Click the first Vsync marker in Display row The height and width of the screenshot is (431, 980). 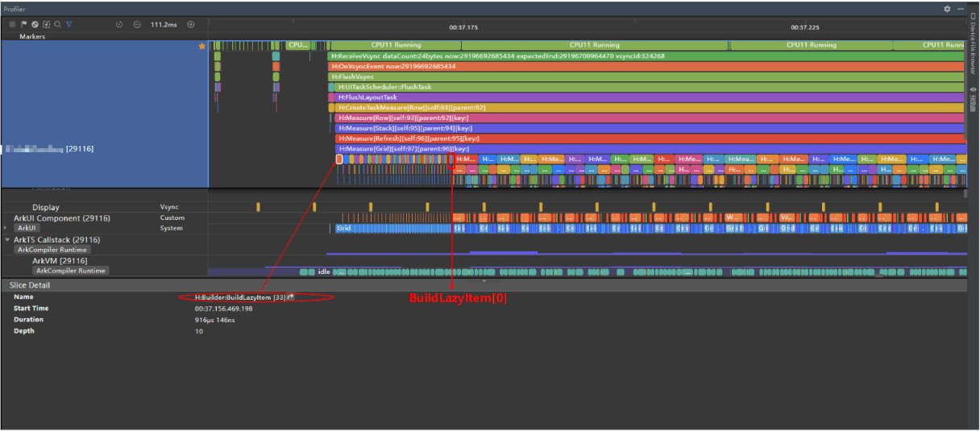(x=259, y=208)
